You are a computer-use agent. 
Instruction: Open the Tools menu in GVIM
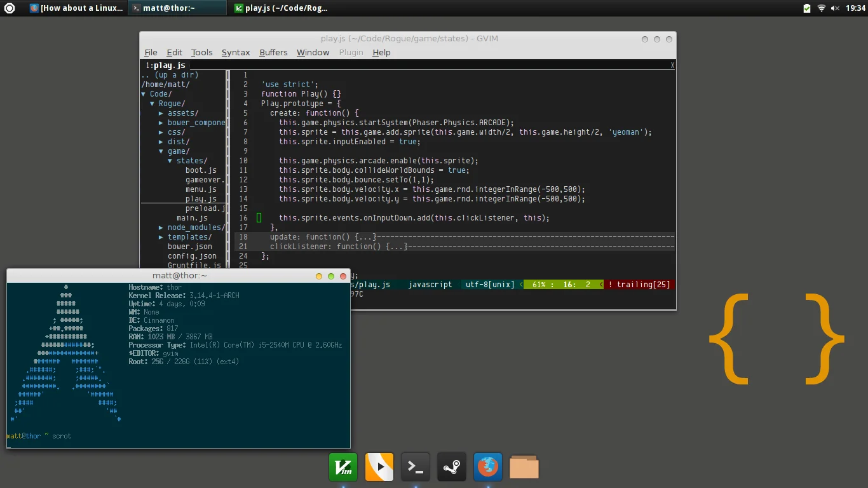[x=202, y=52]
